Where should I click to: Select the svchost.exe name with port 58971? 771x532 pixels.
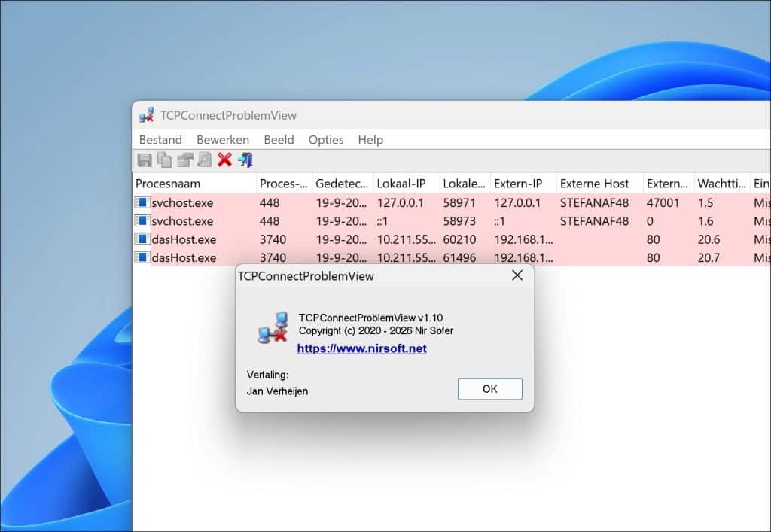[182, 203]
